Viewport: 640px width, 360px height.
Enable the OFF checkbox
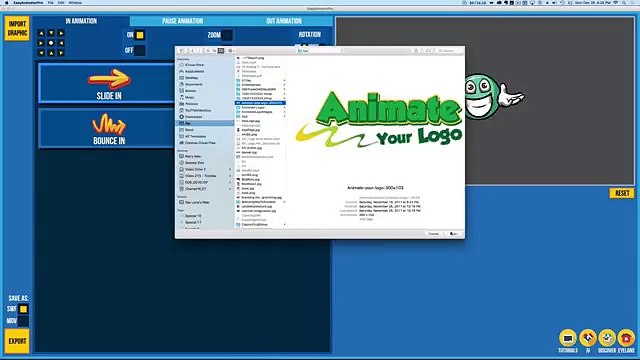tap(140, 50)
